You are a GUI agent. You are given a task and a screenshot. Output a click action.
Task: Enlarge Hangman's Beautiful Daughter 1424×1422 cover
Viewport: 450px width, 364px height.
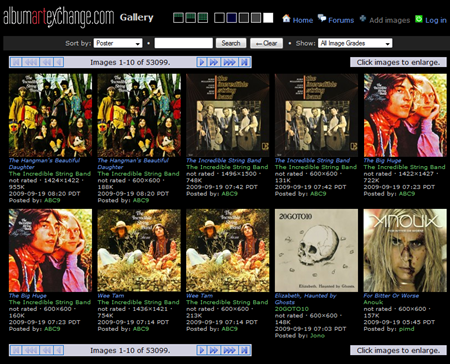point(50,115)
